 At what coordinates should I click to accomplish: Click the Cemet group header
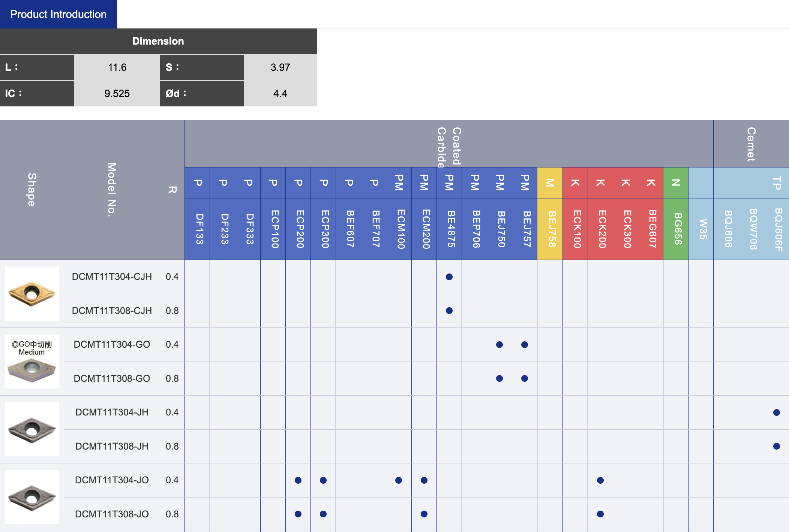[751, 144]
